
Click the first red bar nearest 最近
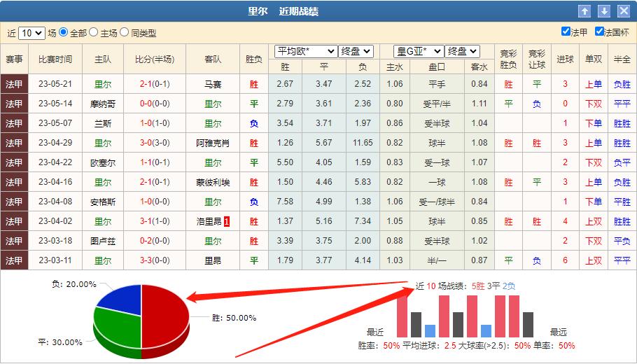(x=402, y=316)
